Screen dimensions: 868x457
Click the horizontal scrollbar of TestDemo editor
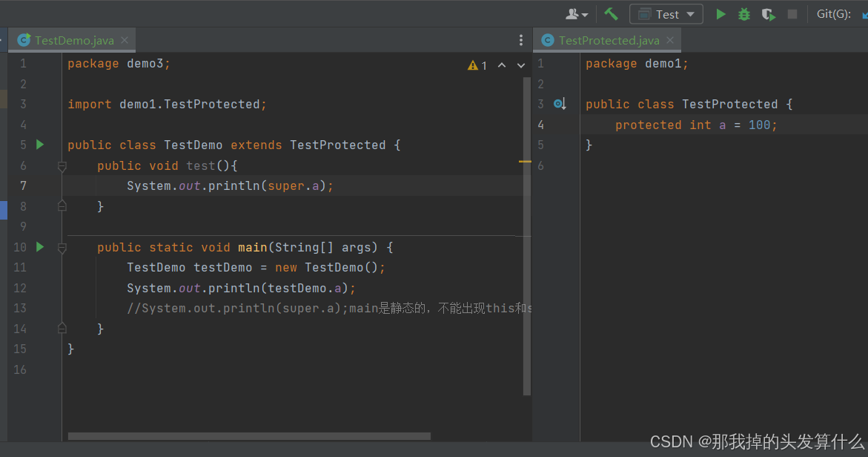pos(249,436)
